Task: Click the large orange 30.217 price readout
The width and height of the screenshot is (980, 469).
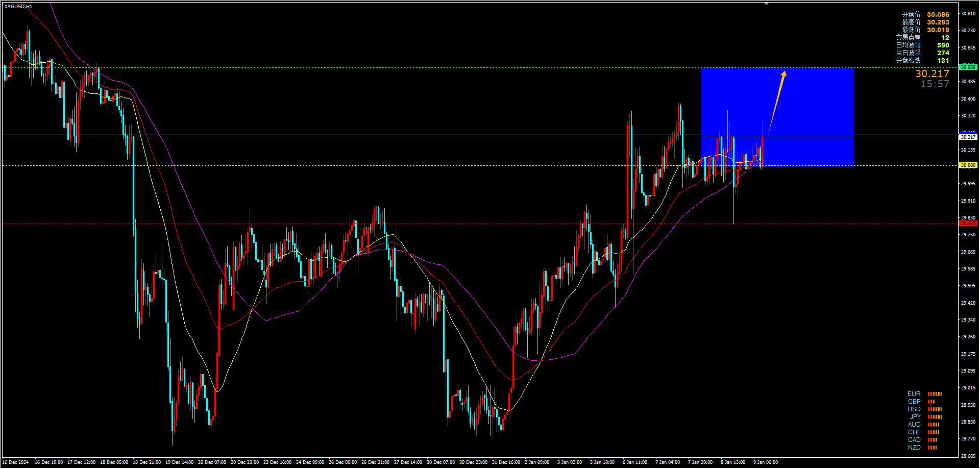Action: point(932,73)
